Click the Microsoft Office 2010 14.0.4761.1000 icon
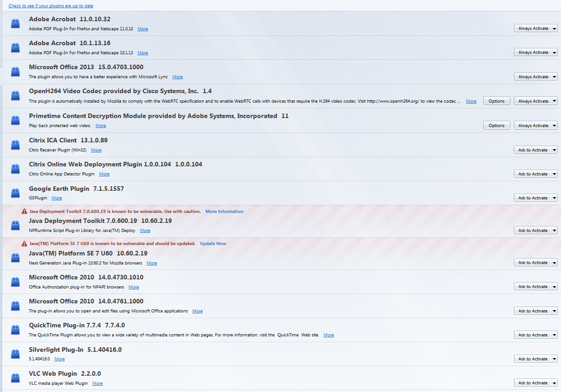 [15, 306]
